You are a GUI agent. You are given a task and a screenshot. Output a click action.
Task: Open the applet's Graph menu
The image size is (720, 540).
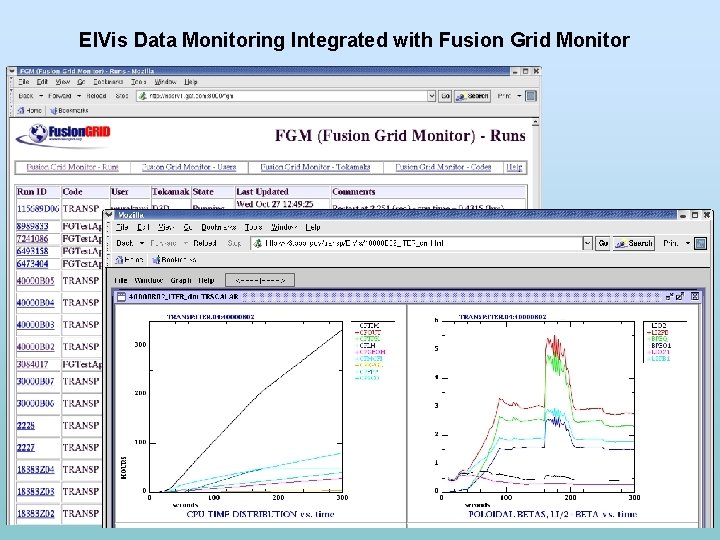(181, 280)
